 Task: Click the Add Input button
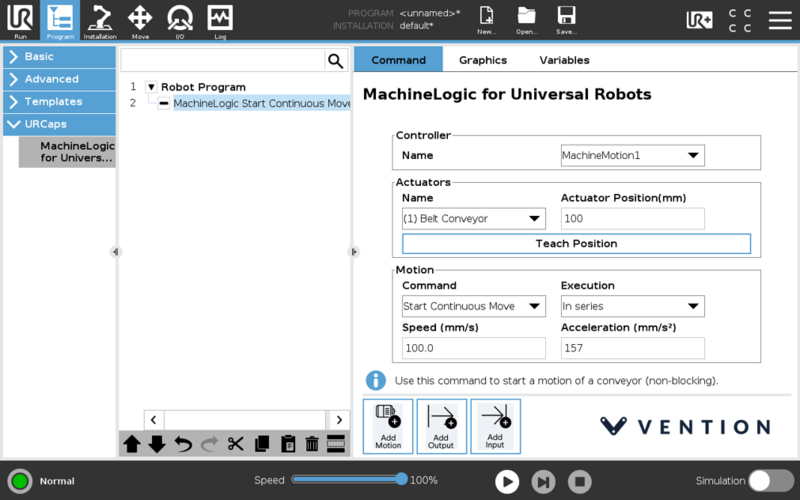[x=495, y=427]
